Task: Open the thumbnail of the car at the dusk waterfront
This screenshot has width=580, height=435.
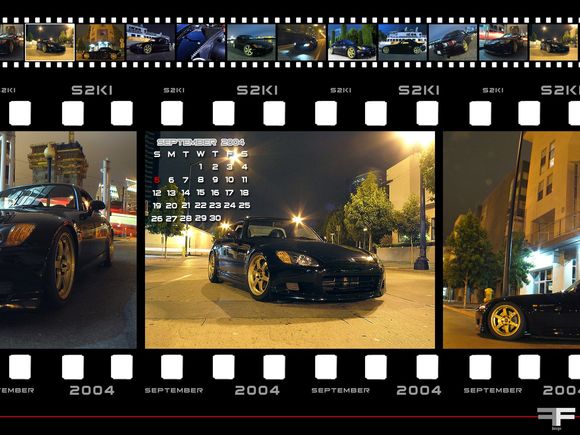Action: point(251,42)
